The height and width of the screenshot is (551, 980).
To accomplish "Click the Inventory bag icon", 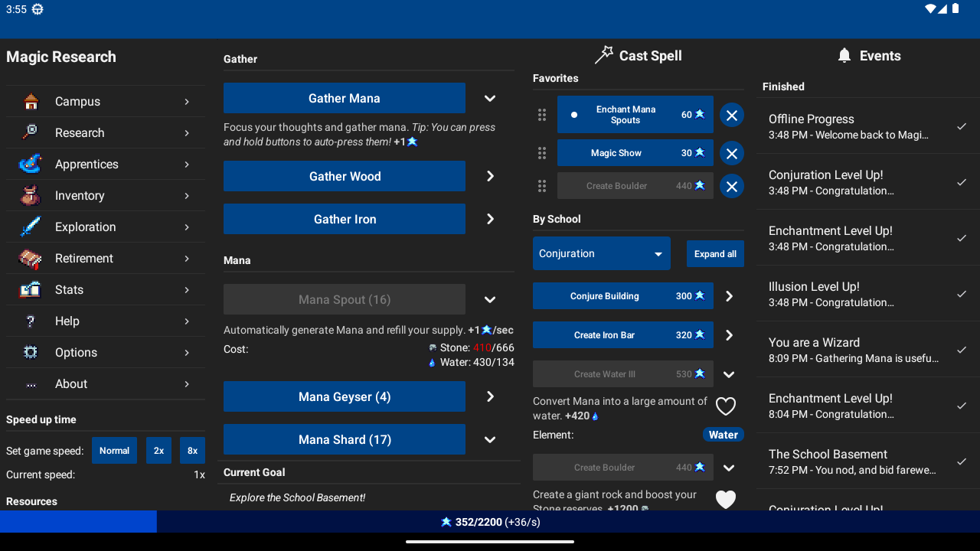I will click(29, 195).
